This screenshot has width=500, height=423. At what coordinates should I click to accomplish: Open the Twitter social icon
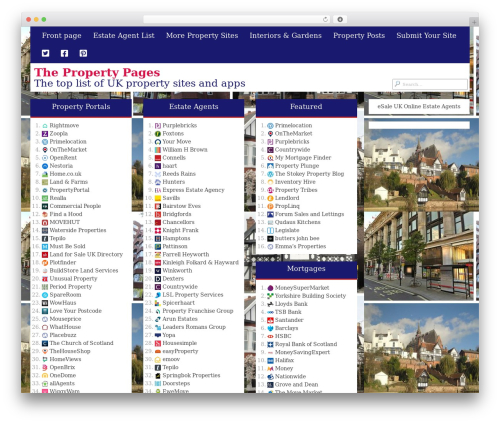click(45, 53)
